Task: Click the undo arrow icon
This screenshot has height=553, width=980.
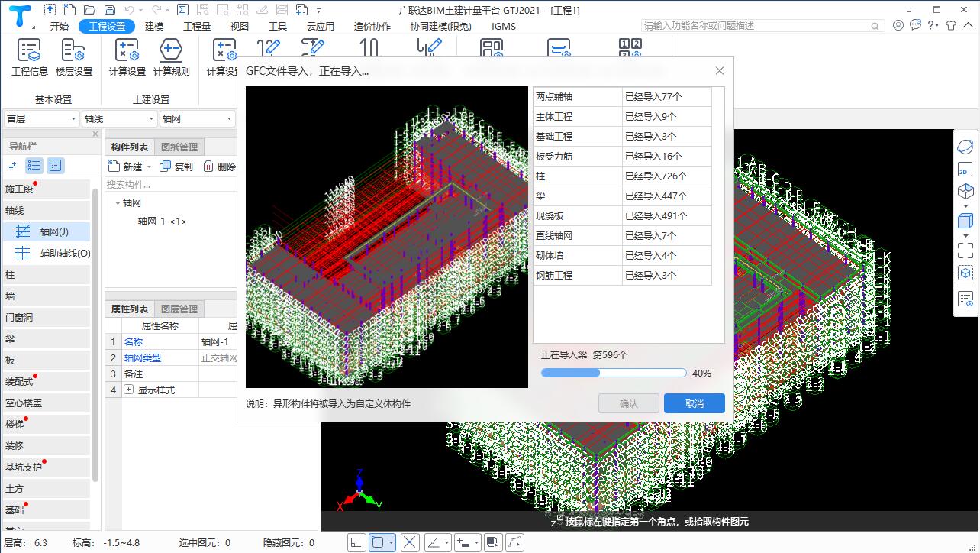Action: 130,10
